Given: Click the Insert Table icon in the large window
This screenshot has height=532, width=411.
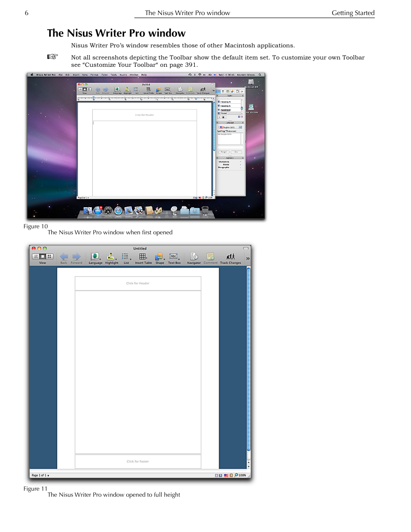Looking at the screenshot, I should 143,256.
